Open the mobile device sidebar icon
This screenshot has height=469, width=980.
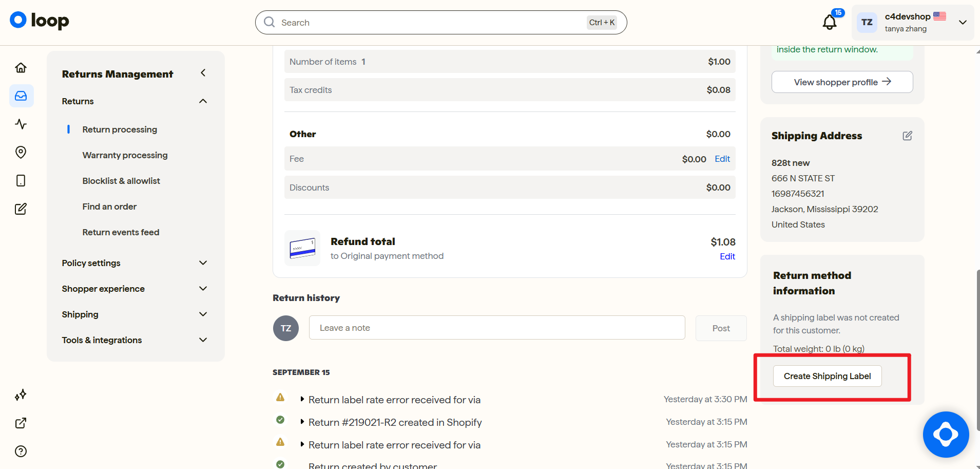[21, 180]
